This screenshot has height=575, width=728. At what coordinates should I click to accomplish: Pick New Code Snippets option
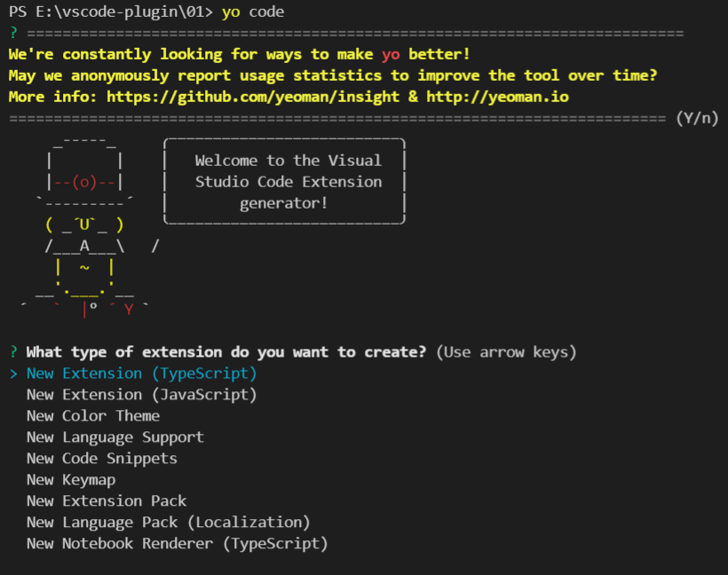102,459
